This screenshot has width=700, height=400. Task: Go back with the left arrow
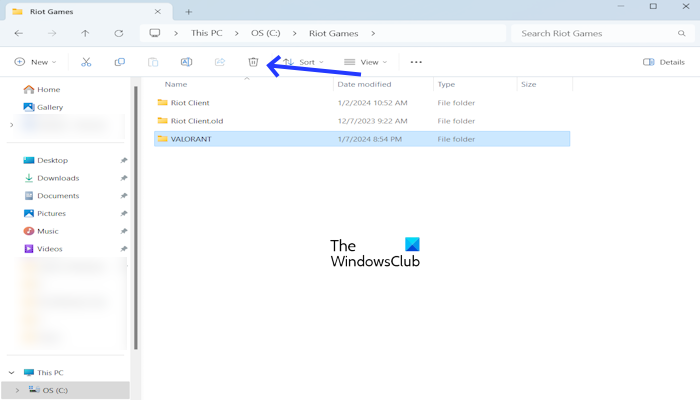pyautogui.click(x=19, y=33)
